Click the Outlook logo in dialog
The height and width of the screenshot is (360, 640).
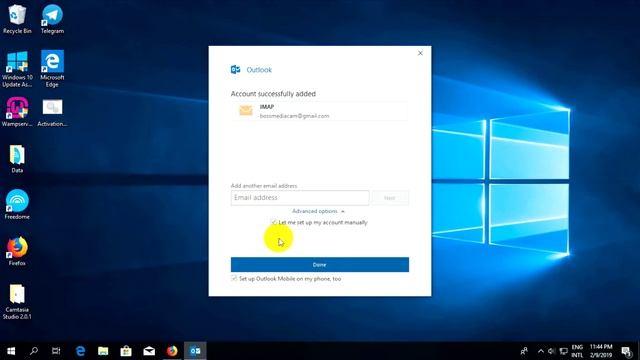coord(236,69)
